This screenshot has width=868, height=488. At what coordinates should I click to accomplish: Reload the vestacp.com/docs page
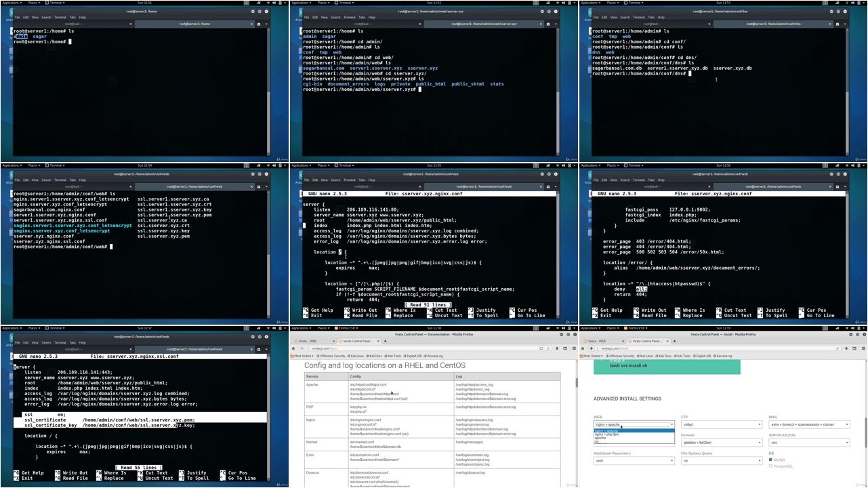548,348
